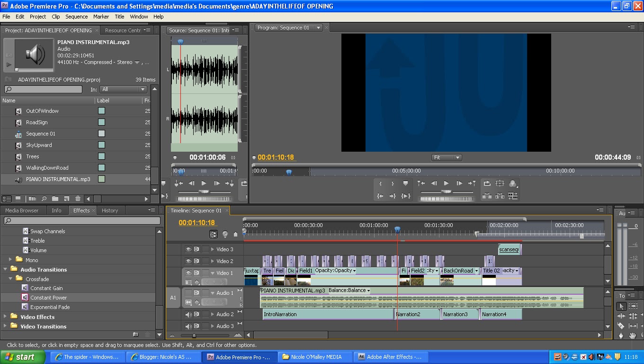Image resolution: width=644 pixels, height=364 pixels.
Task: Toggle Snap in the Timeline
Action: (214, 234)
